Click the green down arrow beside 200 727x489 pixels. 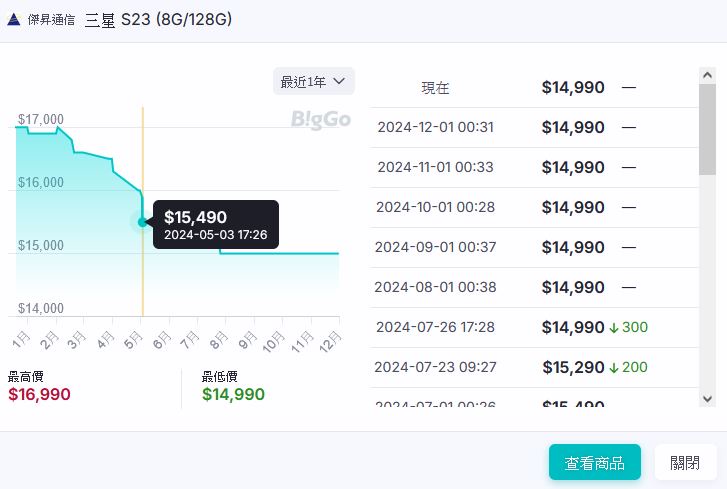614,367
